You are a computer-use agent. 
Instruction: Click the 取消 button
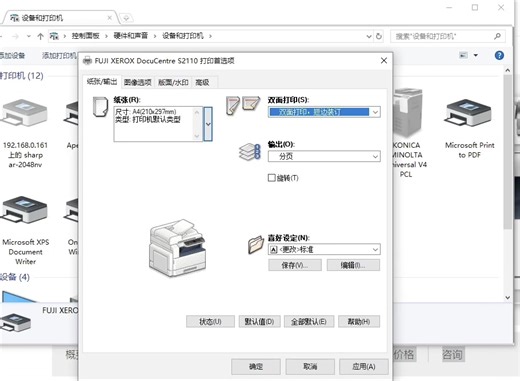pyautogui.click(x=310, y=367)
